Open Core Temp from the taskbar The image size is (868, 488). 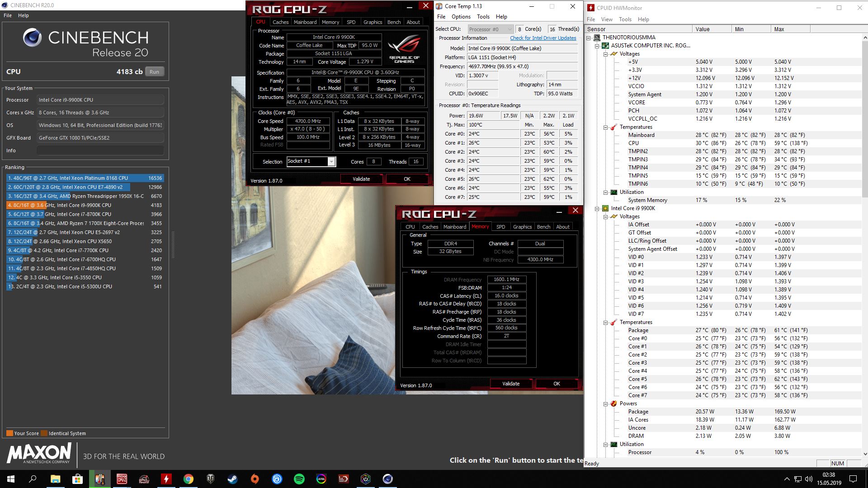[x=100, y=479]
